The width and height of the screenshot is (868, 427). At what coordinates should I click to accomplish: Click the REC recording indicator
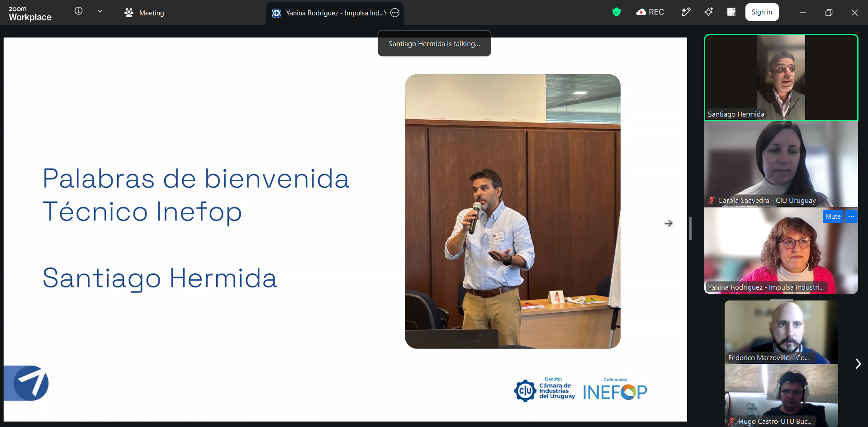(x=650, y=12)
